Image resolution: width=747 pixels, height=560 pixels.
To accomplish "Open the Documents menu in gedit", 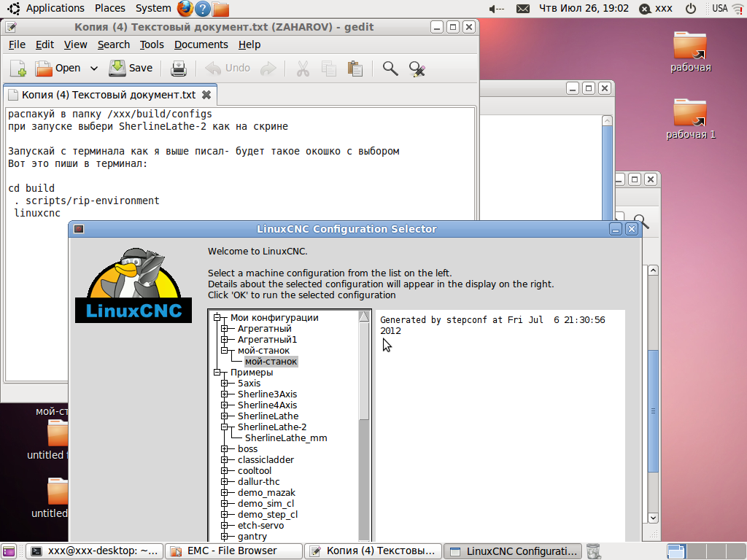I will [201, 44].
